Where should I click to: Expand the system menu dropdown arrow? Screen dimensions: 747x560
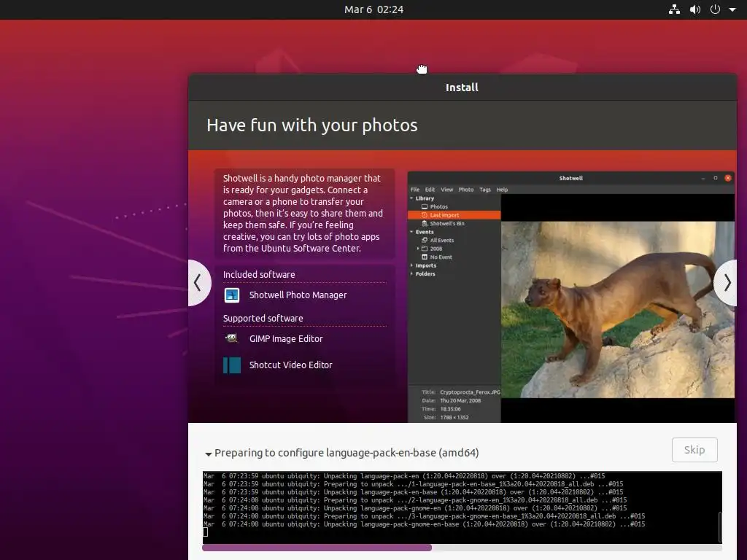(732, 9)
